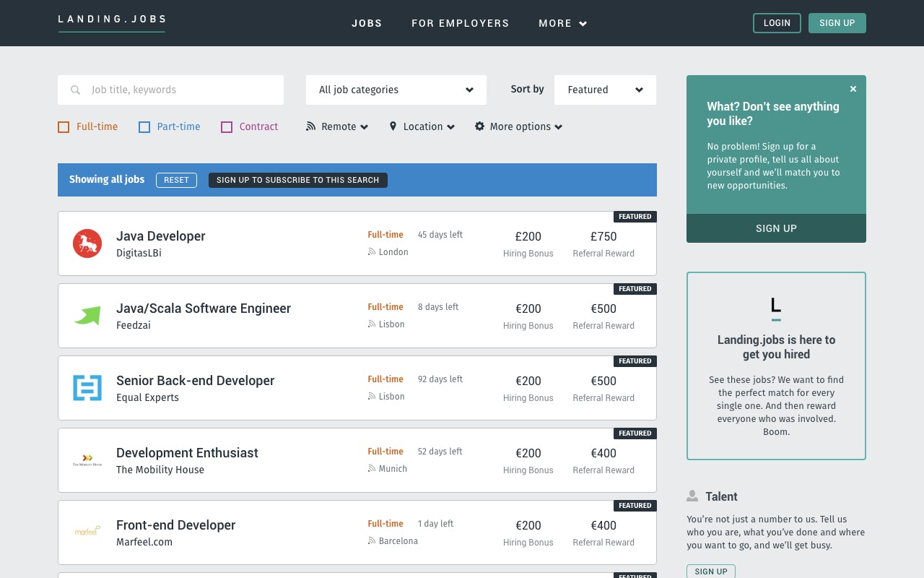Viewport: 924px width, 578px height.
Task: Click the Feedzai company name
Action: click(x=134, y=325)
